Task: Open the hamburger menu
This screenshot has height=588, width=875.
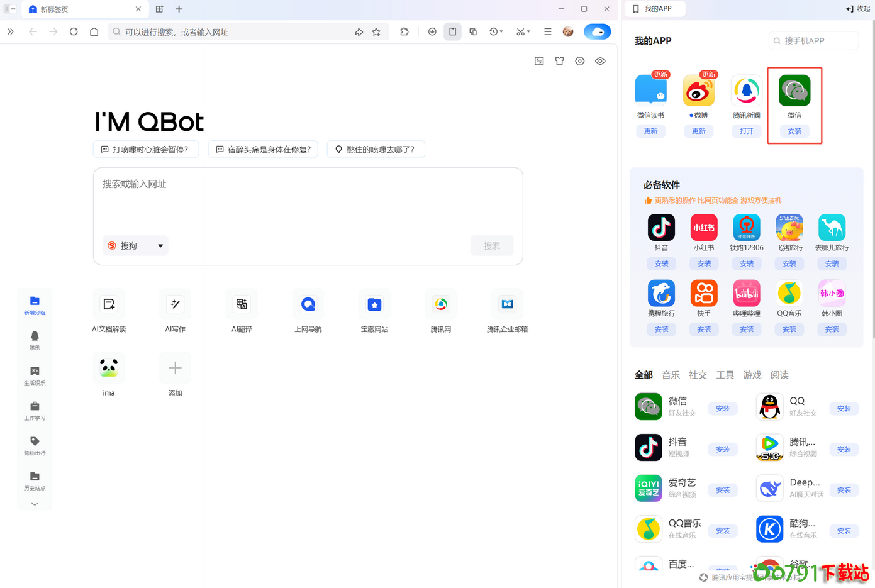Action: click(547, 31)
